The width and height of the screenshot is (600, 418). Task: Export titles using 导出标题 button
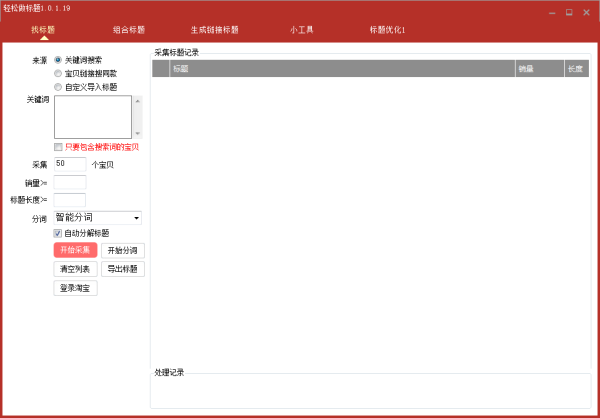(x=122, y=269)
